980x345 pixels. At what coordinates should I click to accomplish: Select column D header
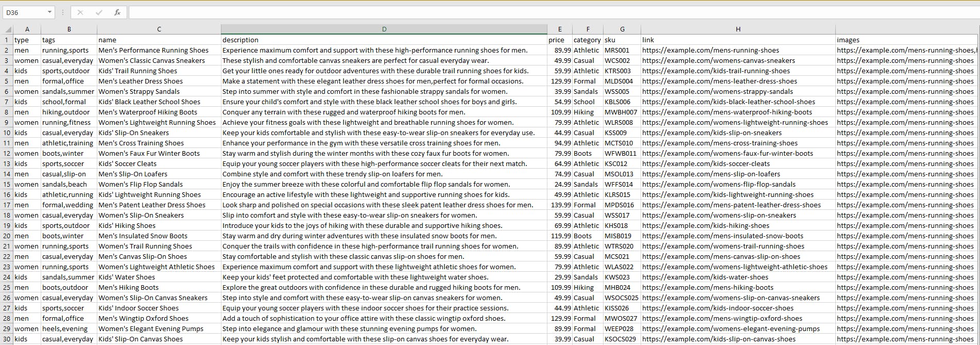[384, 29]
